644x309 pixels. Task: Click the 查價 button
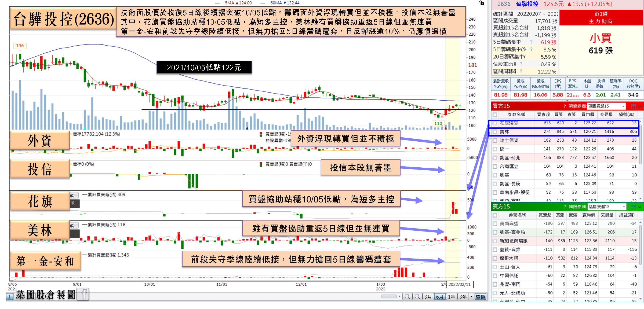[x=480, y=297]
